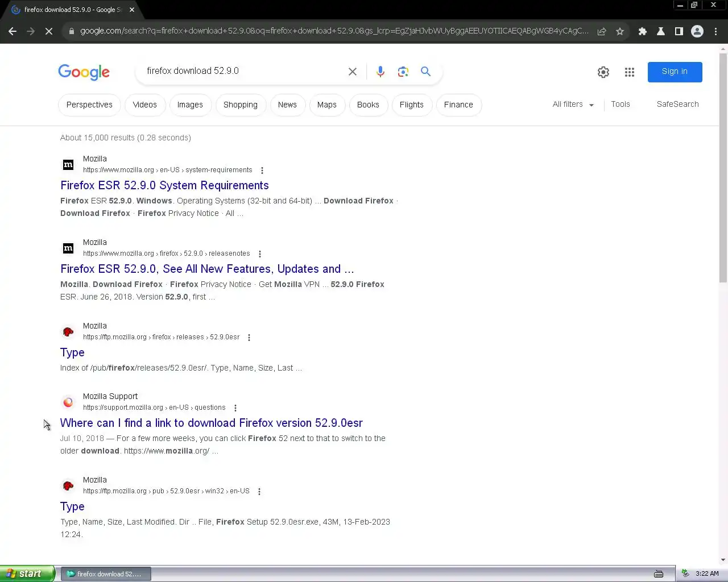Open Firefox ESR 52.9.0 See All New Features link
728x582 pixels.
coord(207,269)
